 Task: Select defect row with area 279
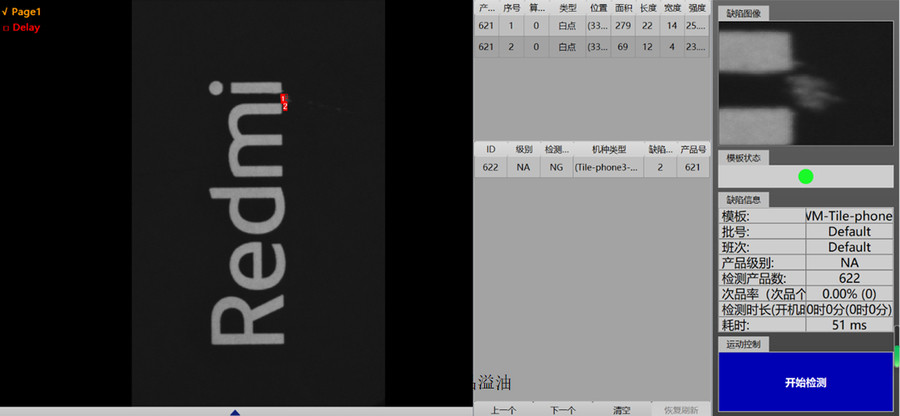[592, 26]
